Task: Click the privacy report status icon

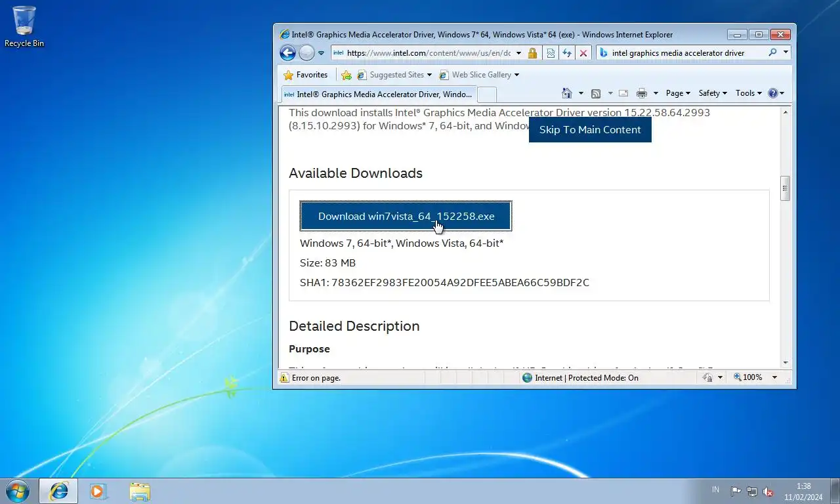Action: pyautogui.click(x=707, y=378)
